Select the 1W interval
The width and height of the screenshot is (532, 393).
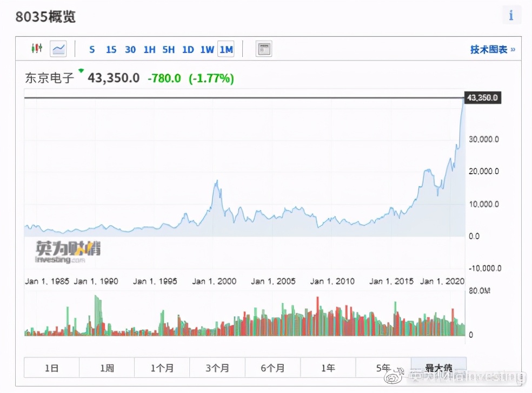point(207,50)
